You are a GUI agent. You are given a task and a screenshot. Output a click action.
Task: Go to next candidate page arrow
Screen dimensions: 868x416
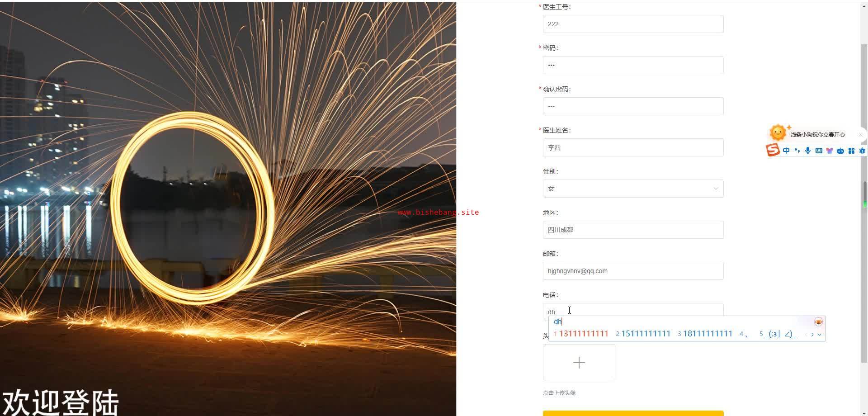[x=812, y=335]
